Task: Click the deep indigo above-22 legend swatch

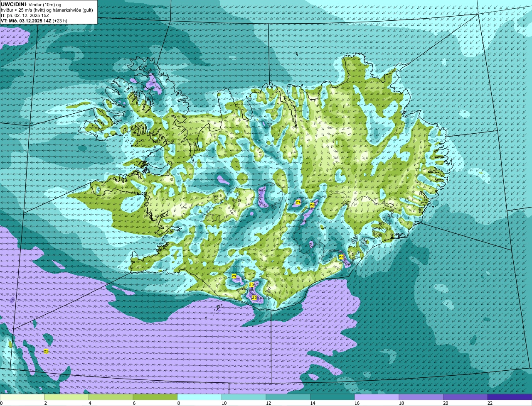Action: coord(510,397)
